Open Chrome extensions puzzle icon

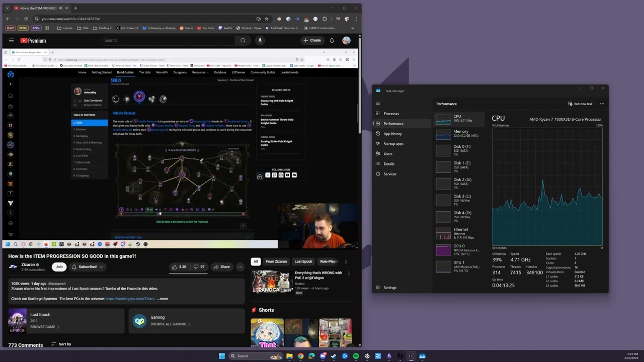(x=325, y=19)
